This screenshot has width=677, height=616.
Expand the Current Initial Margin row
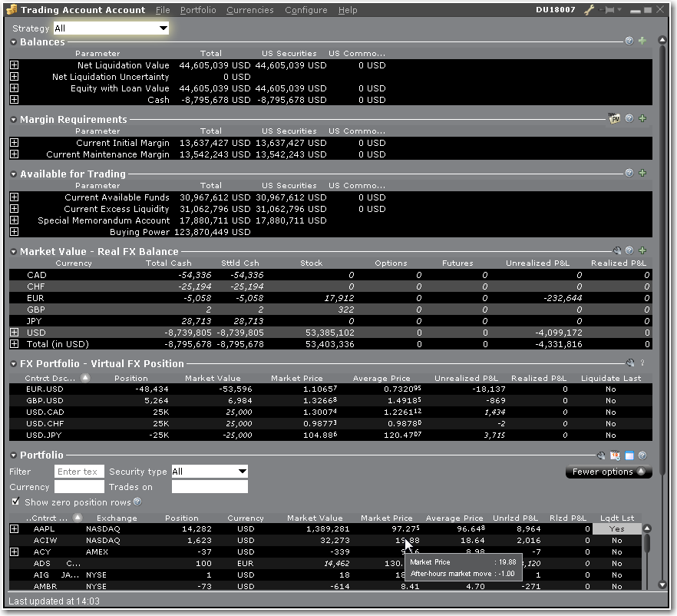click(15, 143)
